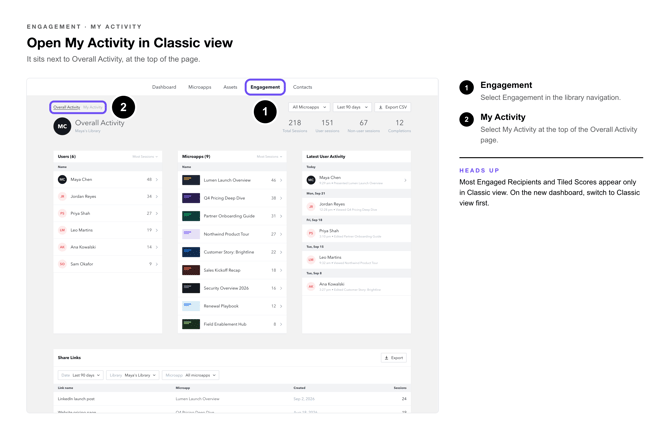Select the Engagement tab

coord(265,87)
